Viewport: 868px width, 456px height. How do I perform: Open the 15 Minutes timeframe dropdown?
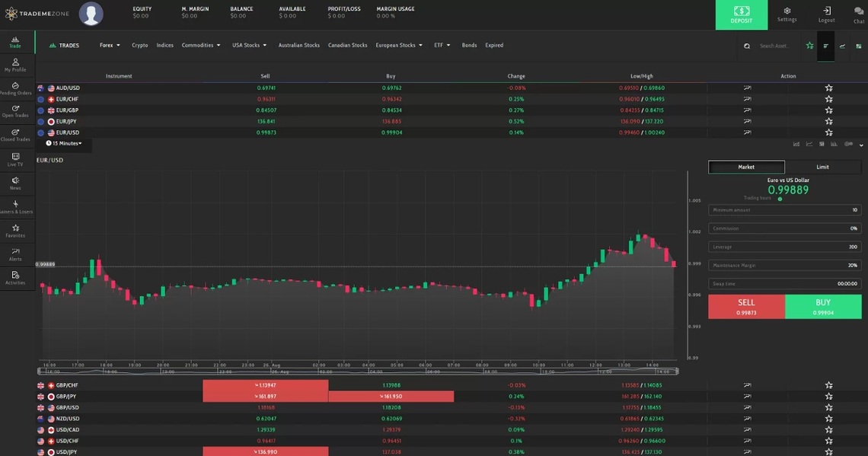(x=64, y=143)
